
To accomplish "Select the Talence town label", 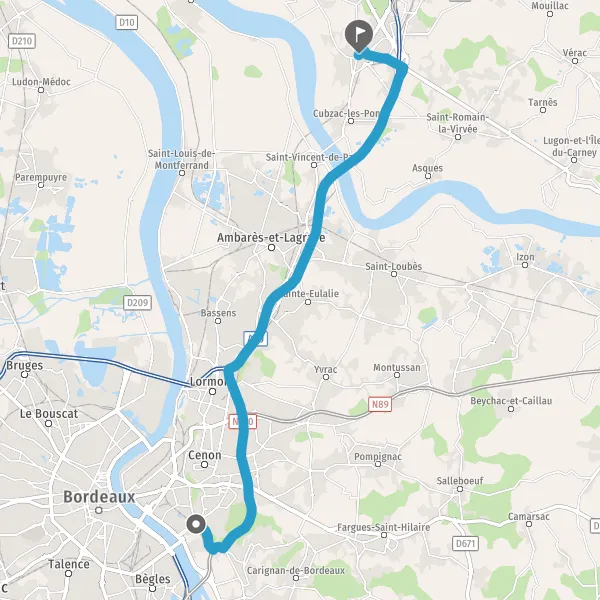I will tap(69, 564).
